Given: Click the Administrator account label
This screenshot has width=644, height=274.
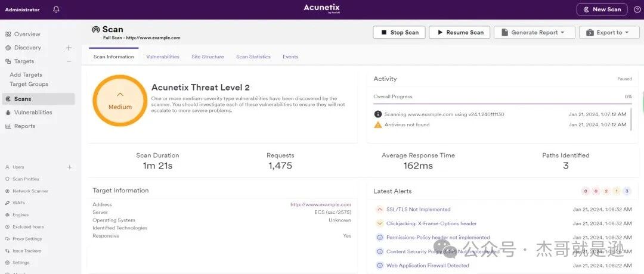Looking at the screenshot, I should coord(22,10).
